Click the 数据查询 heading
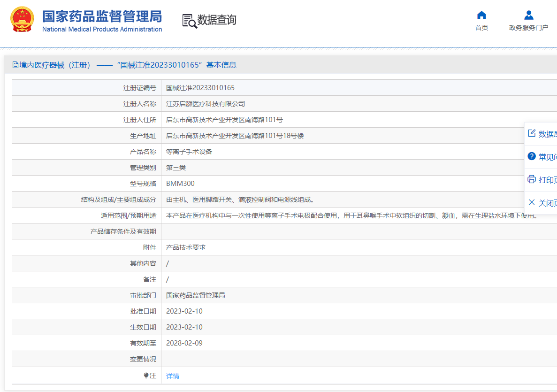Image resolution: width=557 pixels, height=392 pixels. click(x=217, y=20)
